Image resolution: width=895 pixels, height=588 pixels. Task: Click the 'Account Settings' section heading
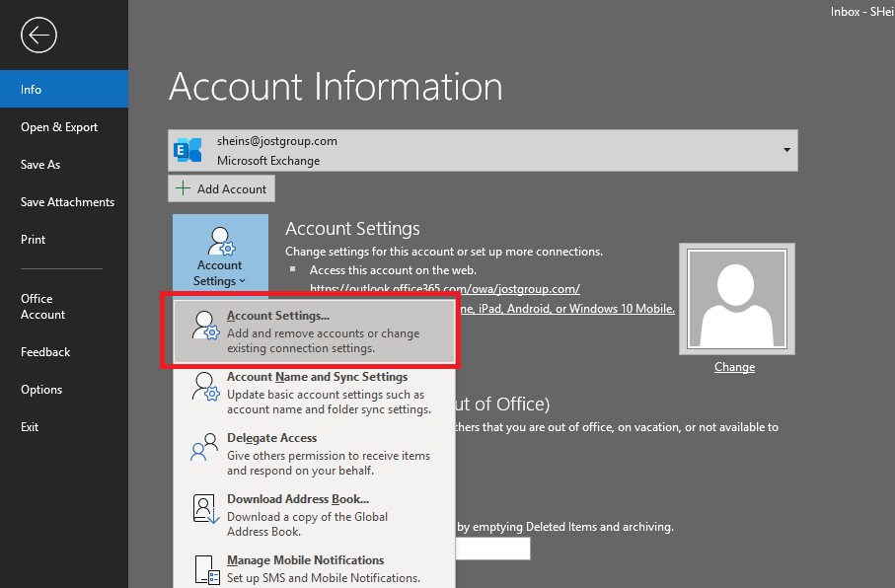coord(352,228)
